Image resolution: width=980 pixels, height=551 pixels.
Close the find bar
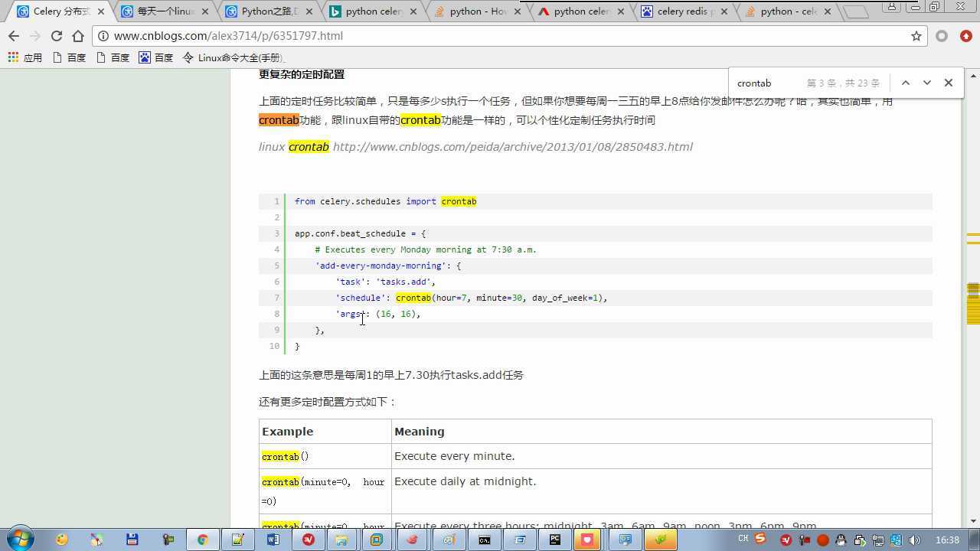coord(948,83)
